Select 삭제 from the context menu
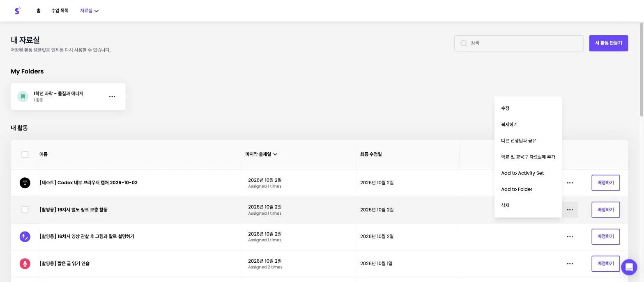 click(528, 205)
